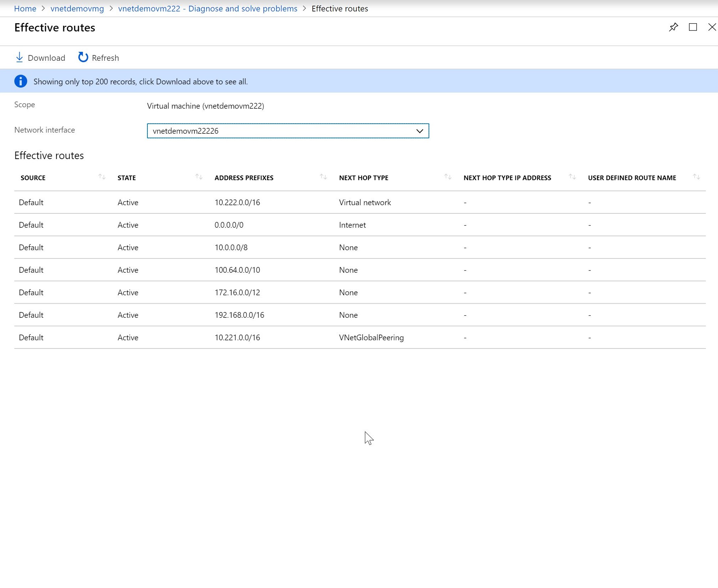Screen dimensions: 718x588
Task: Go to Home breadcrumb
Action: 25,9
